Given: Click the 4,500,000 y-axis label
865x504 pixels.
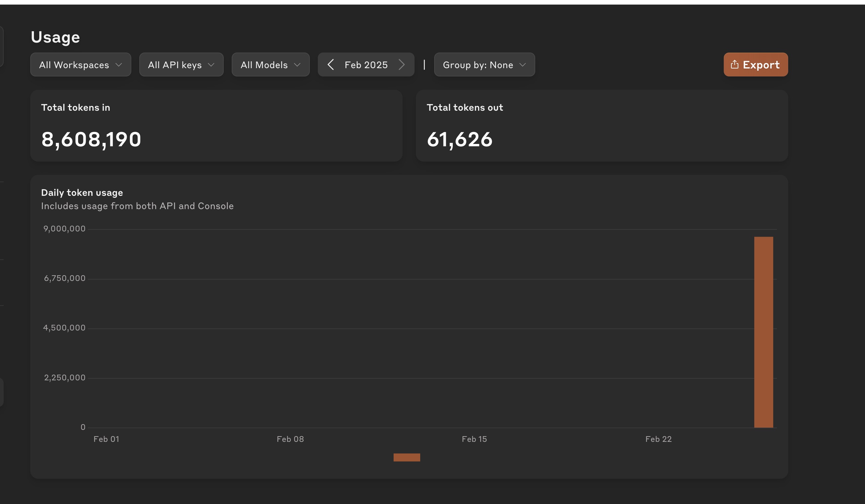Looking at the screenshot, I should coord(64,327).
